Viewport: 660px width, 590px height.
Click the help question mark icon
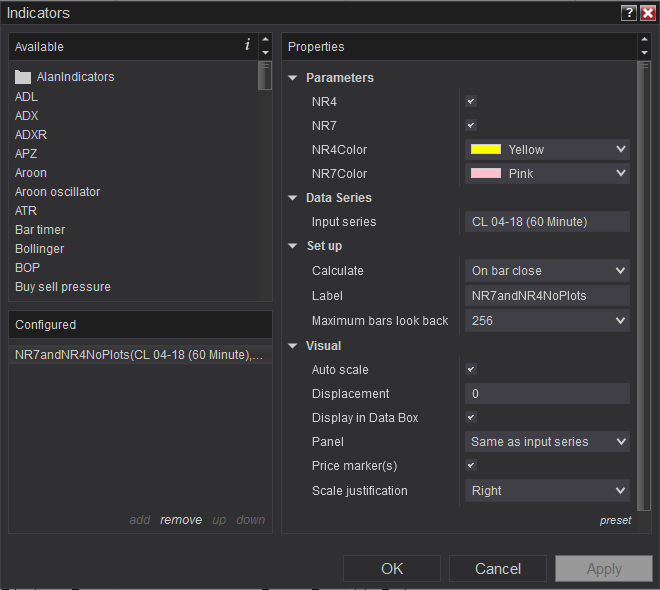pos(628,13)
